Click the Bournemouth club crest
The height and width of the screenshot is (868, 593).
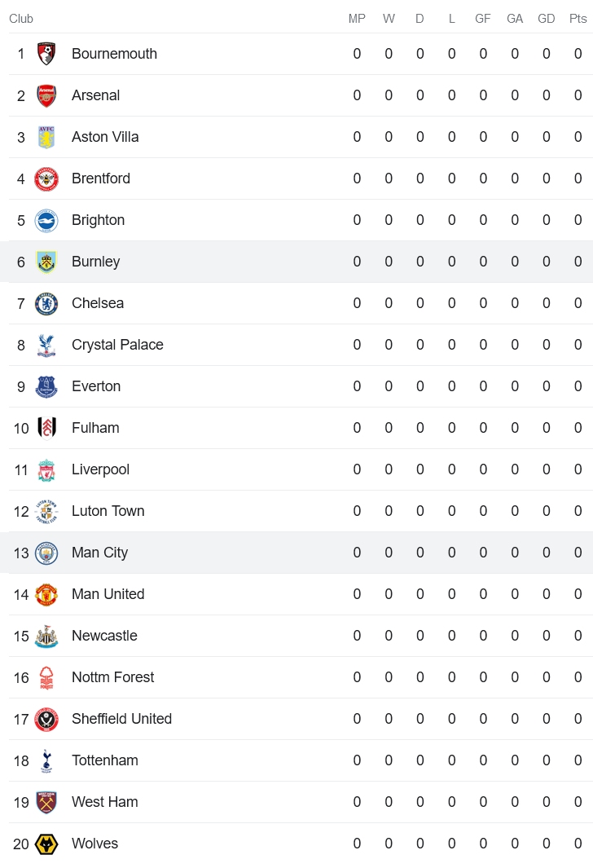coord(46,54)
